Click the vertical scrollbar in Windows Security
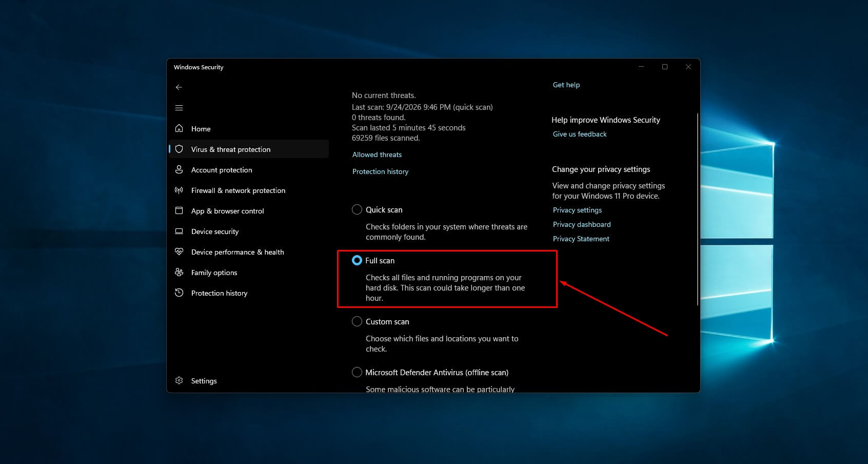 [697, 209]
